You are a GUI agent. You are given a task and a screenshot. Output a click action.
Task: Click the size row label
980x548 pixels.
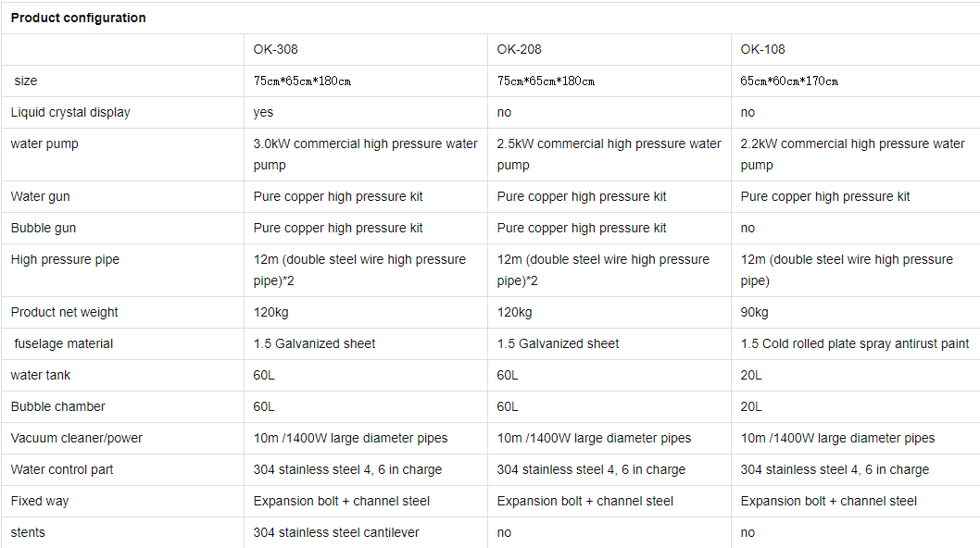tap(26, 81)
